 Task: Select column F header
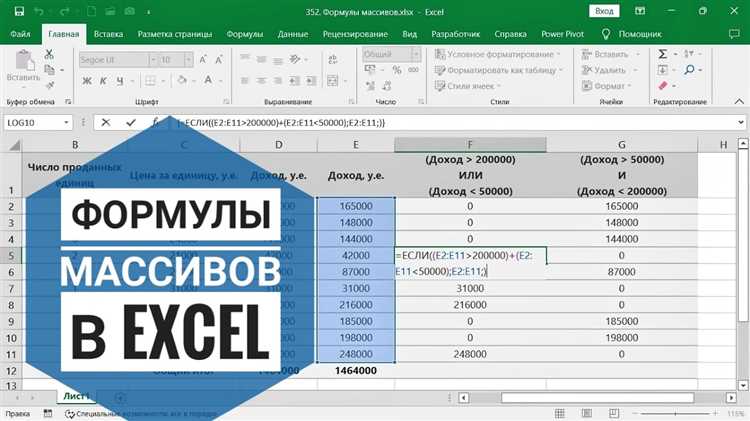(470, 145)
